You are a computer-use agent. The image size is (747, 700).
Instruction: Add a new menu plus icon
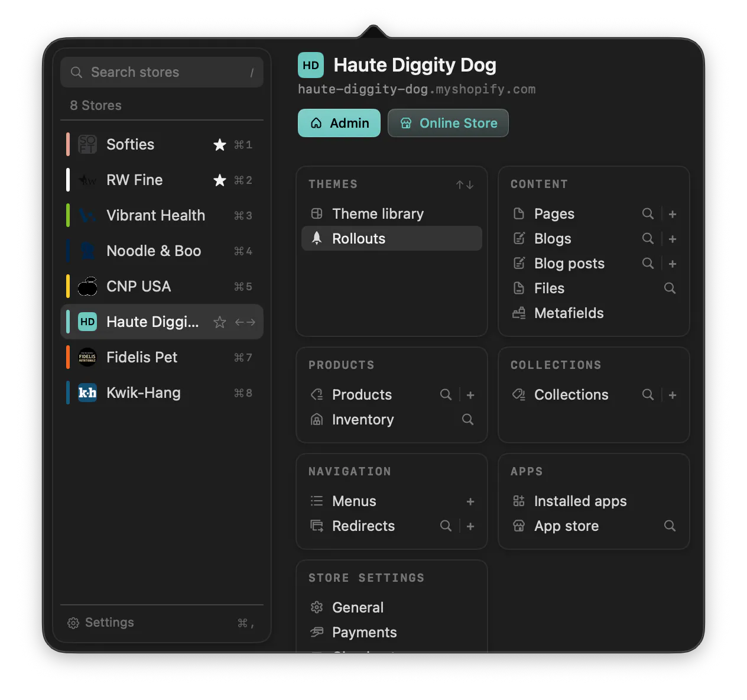[x=470, y=501]
